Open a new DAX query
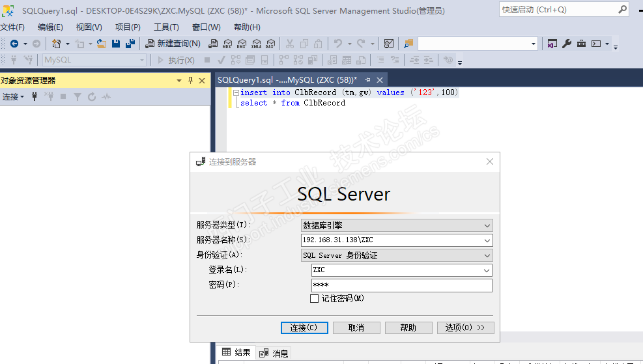 (270, 44)
